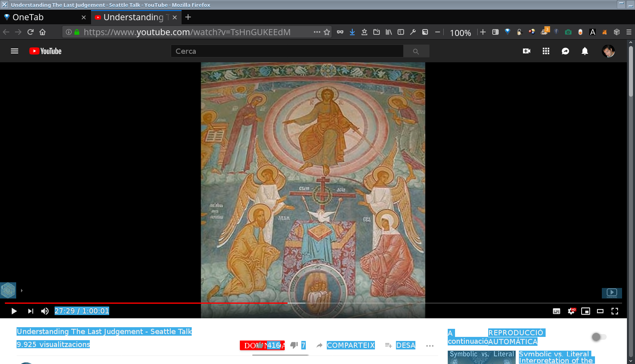Run search with the magnifier button
Screen dimensions: 635x364
(416, 51)
